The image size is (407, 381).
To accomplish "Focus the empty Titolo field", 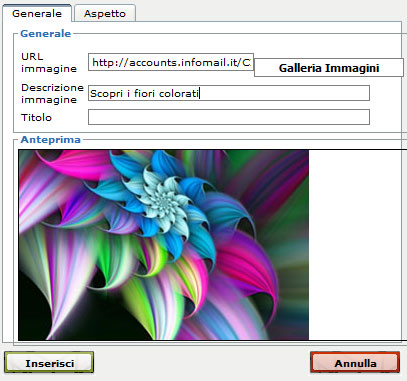I will coord(229,117).
